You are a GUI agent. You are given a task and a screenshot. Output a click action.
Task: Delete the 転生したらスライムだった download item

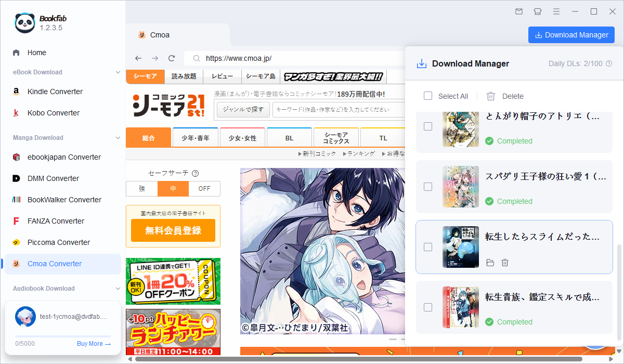[505, 263]
